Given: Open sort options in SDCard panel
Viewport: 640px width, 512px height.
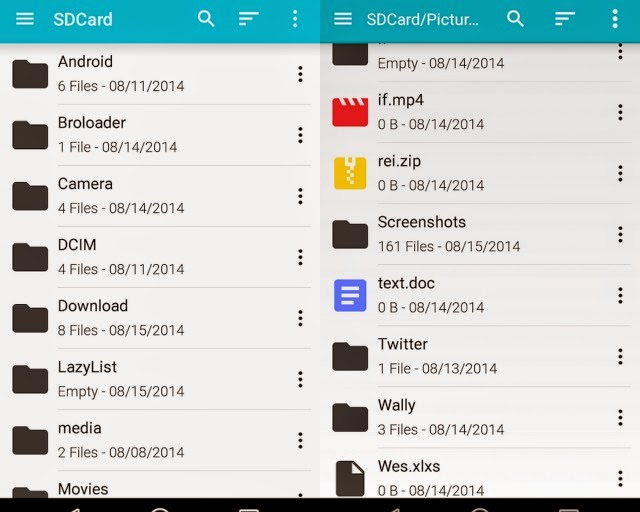Looking at the screenshot, I should 249,19.
